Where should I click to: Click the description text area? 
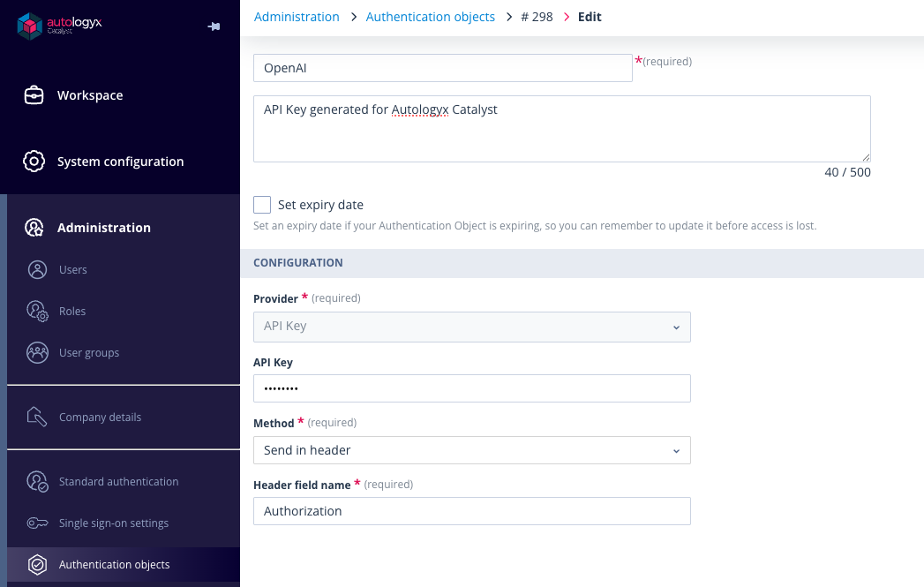(561, 129)
